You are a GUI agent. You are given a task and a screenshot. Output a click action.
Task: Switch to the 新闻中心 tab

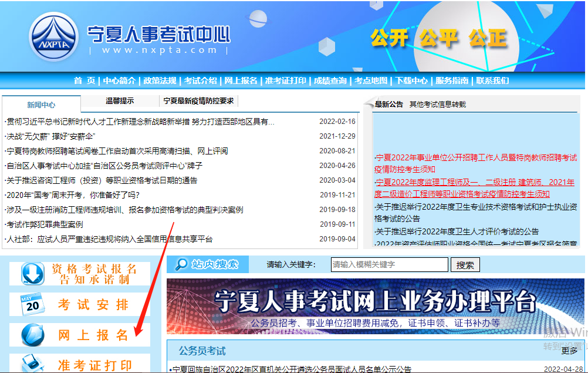click(x=41, y=105)
